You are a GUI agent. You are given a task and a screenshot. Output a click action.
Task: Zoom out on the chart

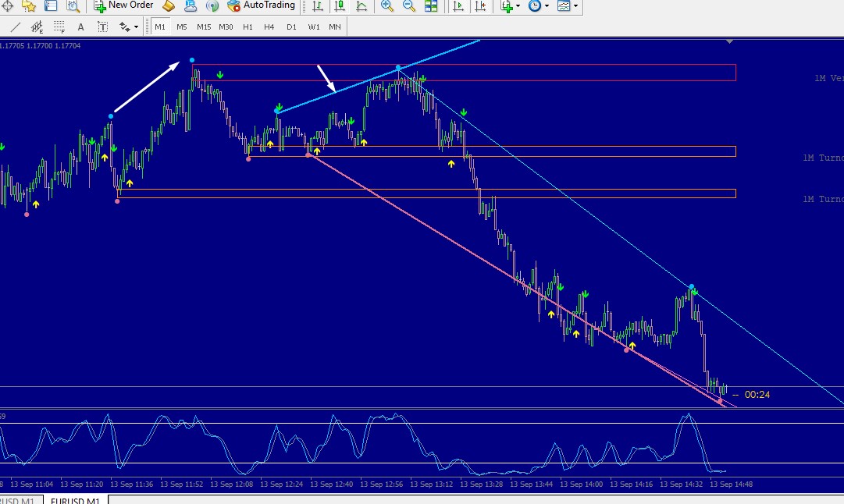click(408, 6)
